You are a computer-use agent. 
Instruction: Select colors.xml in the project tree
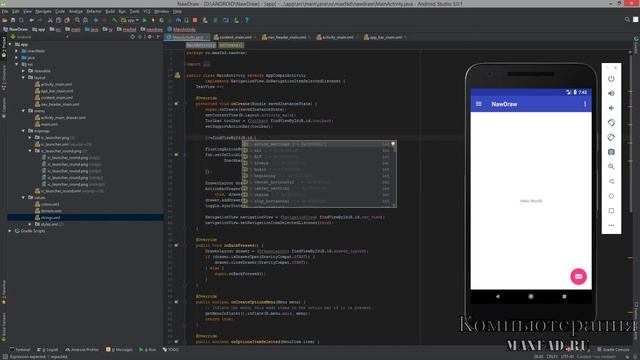point(50,204)
